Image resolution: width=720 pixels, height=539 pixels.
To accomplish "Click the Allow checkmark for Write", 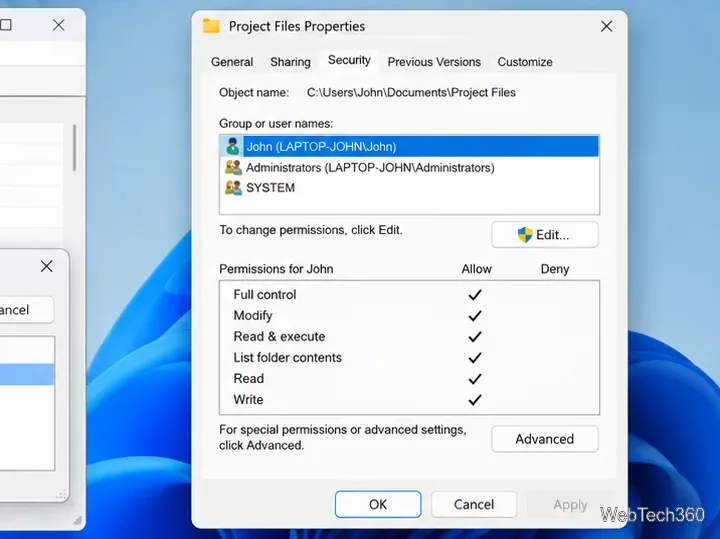I will click(475, 399).
